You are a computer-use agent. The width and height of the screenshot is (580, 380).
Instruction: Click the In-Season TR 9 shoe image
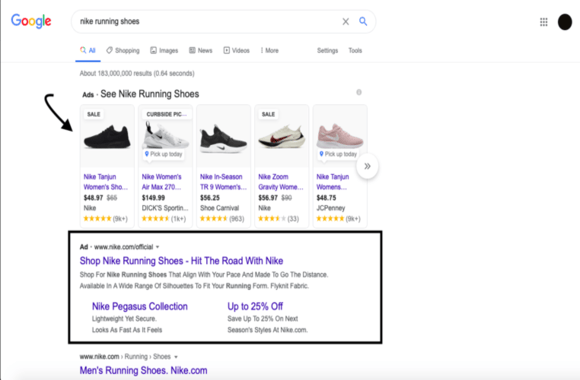(x=223, y=139)
